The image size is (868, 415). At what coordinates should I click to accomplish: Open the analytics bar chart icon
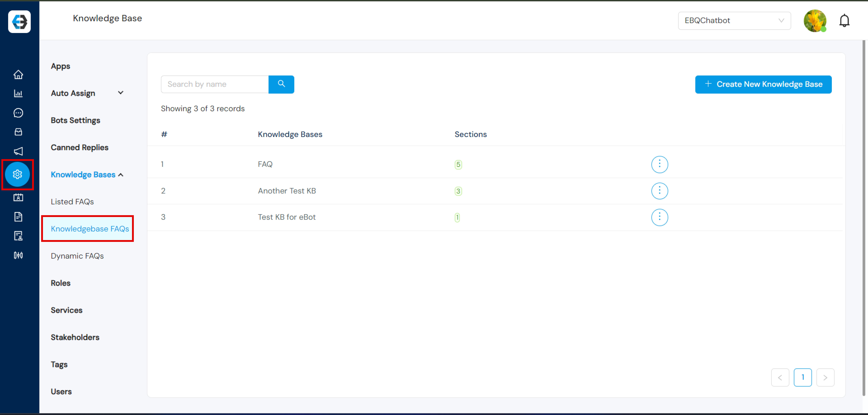(x=18, y=93)
